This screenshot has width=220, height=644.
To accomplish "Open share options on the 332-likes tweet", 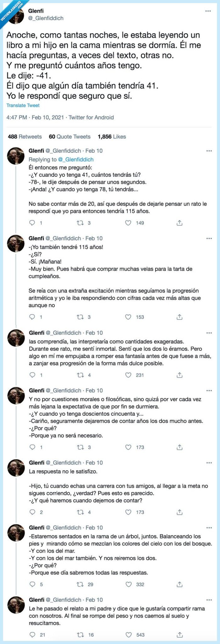I will click(x=179, y=584).
